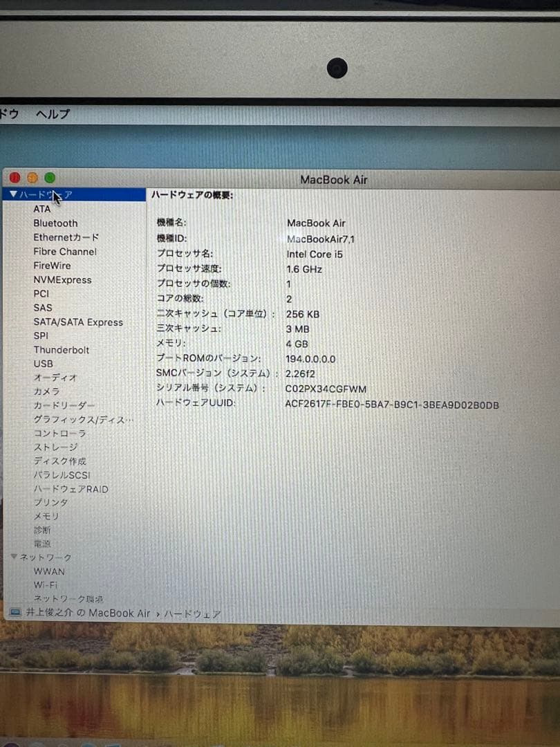Select ハードウェアRAID in the sidebar

pyautogui.click(x=71, y=489)
